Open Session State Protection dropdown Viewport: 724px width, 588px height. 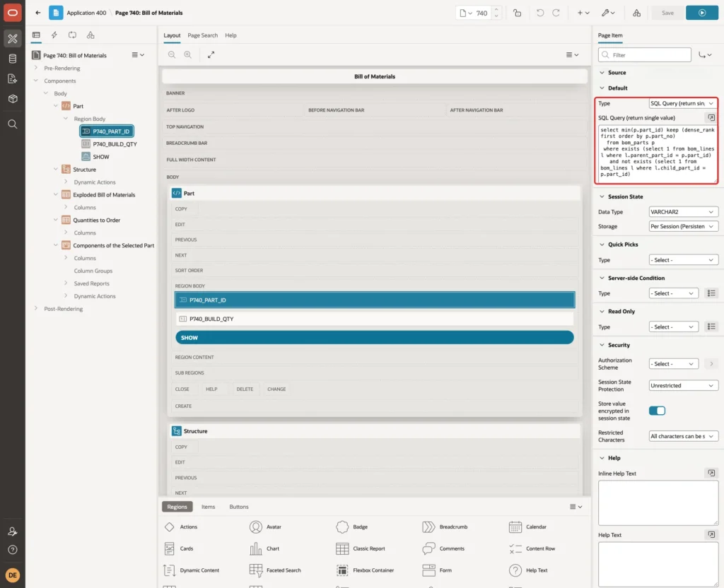click(683, 386)
